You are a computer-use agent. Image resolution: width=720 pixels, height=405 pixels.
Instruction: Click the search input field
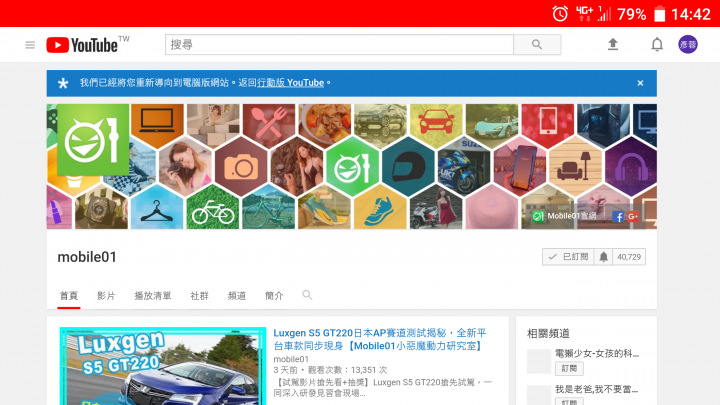[339, 45]
